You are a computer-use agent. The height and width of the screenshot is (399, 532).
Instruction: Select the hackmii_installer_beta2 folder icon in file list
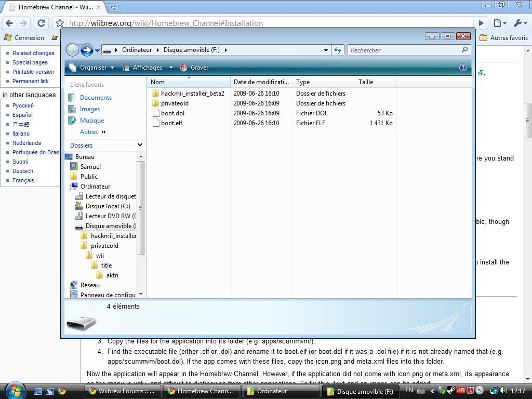[x=155, y=94]
